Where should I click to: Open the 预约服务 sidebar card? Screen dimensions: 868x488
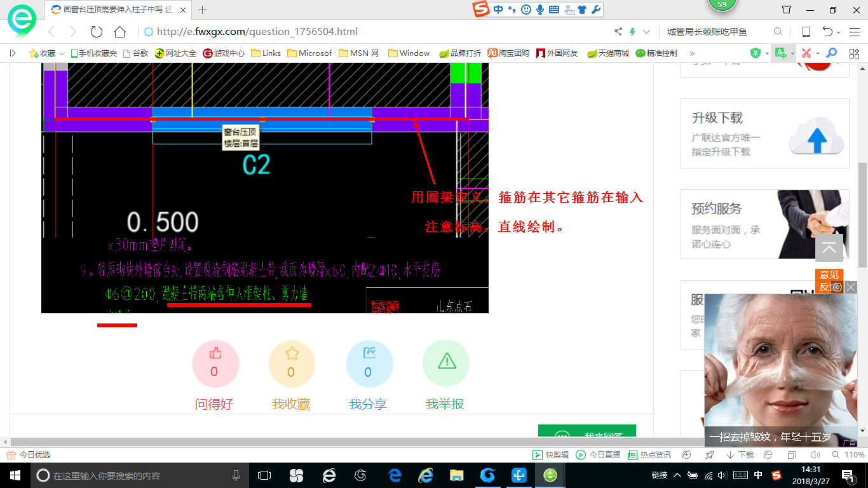pos(765,224)
